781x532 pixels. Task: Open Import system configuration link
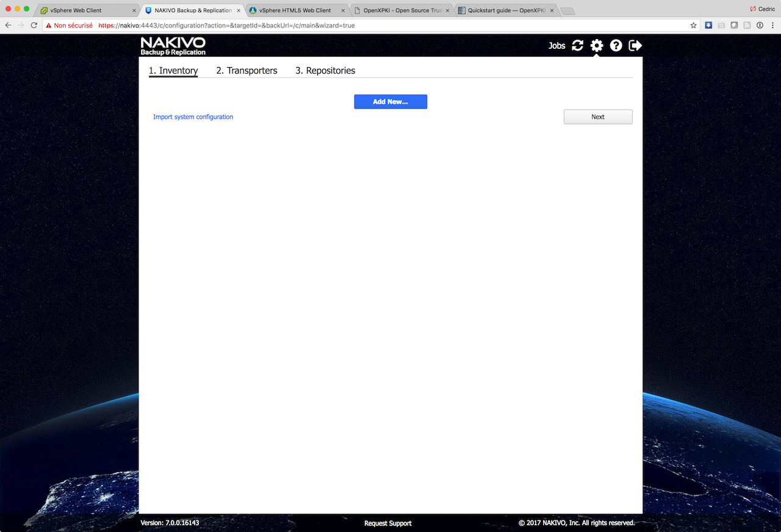coord(193,117)
